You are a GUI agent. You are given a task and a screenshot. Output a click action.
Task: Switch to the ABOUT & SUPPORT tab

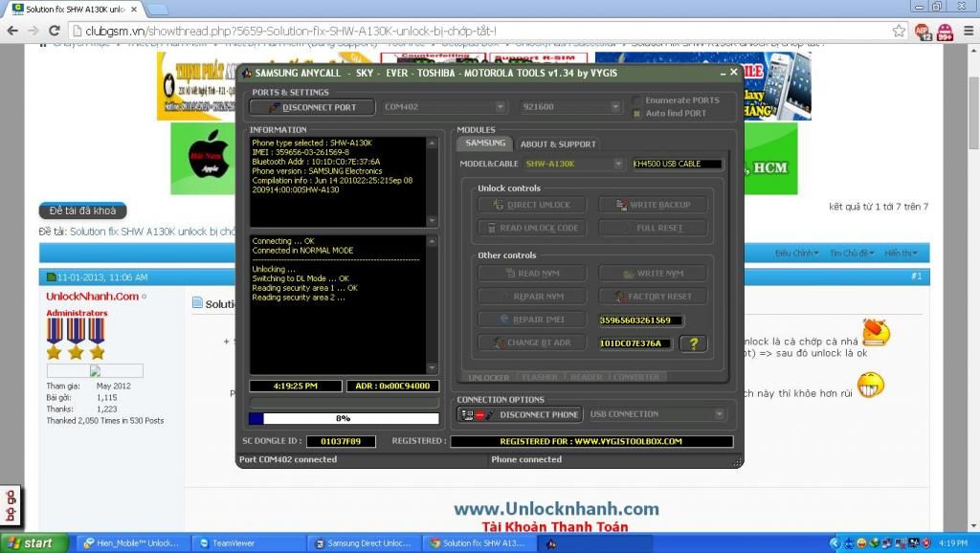[558, 144]
